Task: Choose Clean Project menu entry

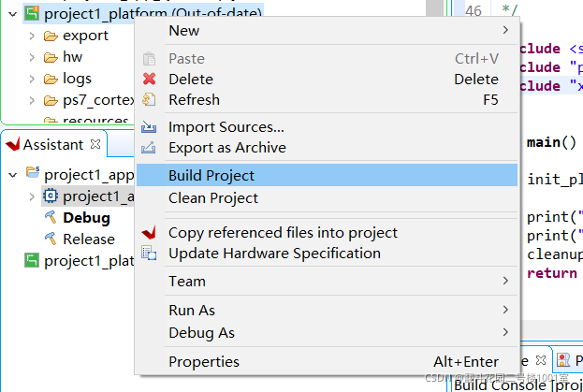Action: 327,198
